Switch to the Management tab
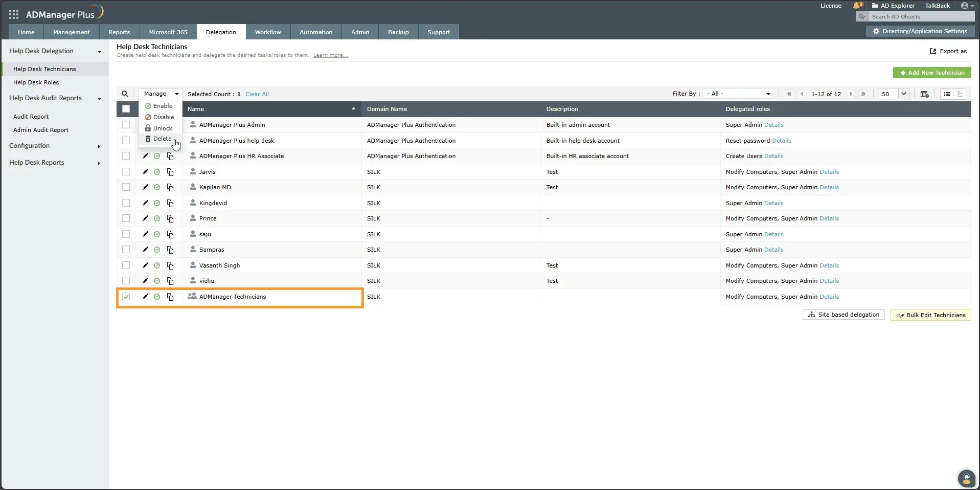The height and width of the screenshot is (490, 980). pyautogui.click(x=72, y=32)
